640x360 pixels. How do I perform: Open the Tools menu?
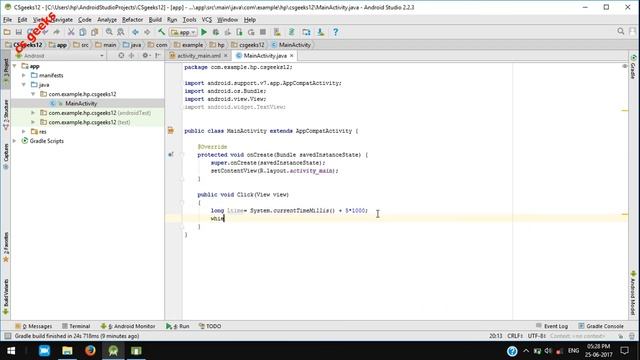[x=189, y=20]
